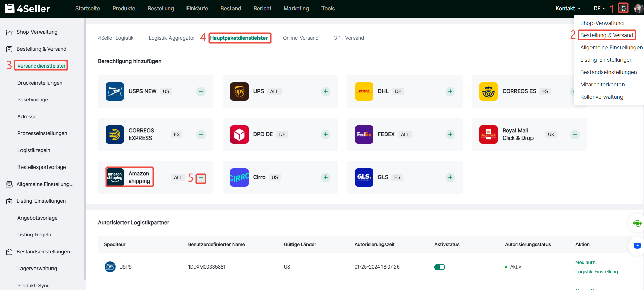
Task: Toggle USPS active status switch
Action: (x=439, y=267)
